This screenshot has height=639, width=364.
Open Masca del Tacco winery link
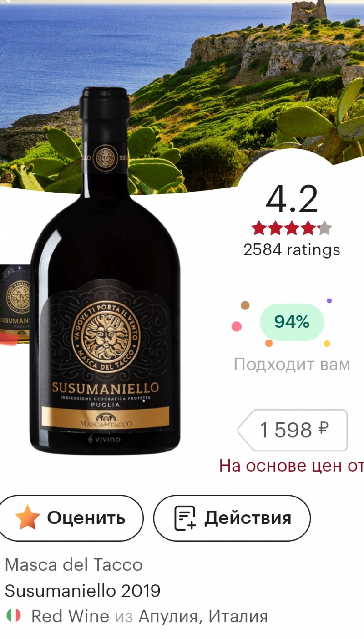coord(74,565)
